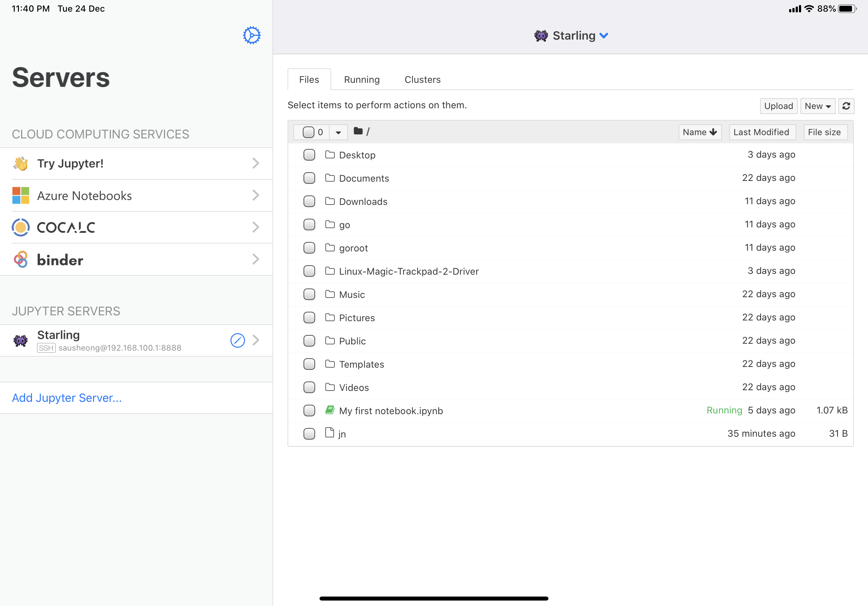Click the jn file name
The width and height of the screenshot is (868, 606).
342,434
